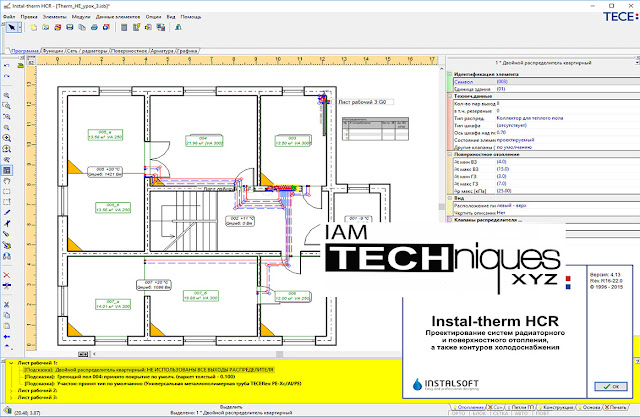This screenshot has width=640, height=417.
Task: Toggle the Основа layer tab
Action: point(588,407)
